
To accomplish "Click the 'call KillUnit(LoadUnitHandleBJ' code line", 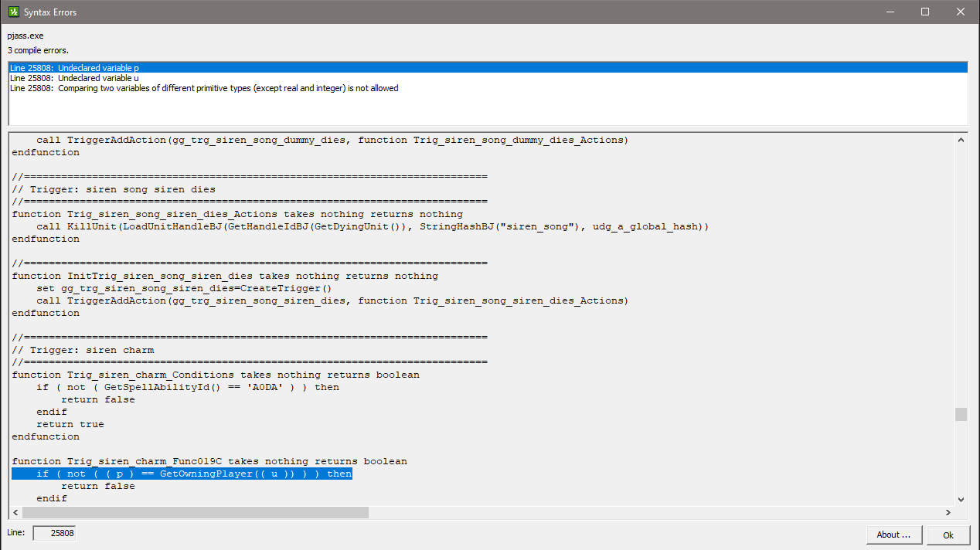I will click(373, 226).
